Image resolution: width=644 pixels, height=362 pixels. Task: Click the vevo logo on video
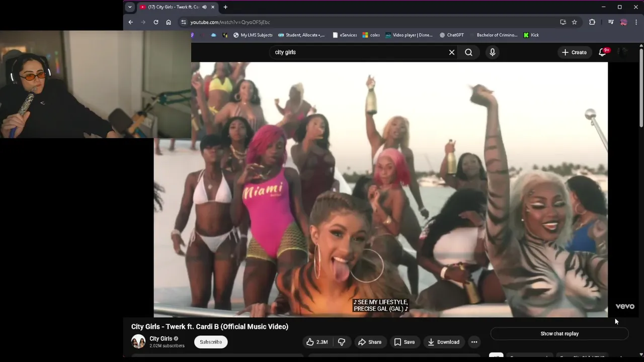[625, 306]
